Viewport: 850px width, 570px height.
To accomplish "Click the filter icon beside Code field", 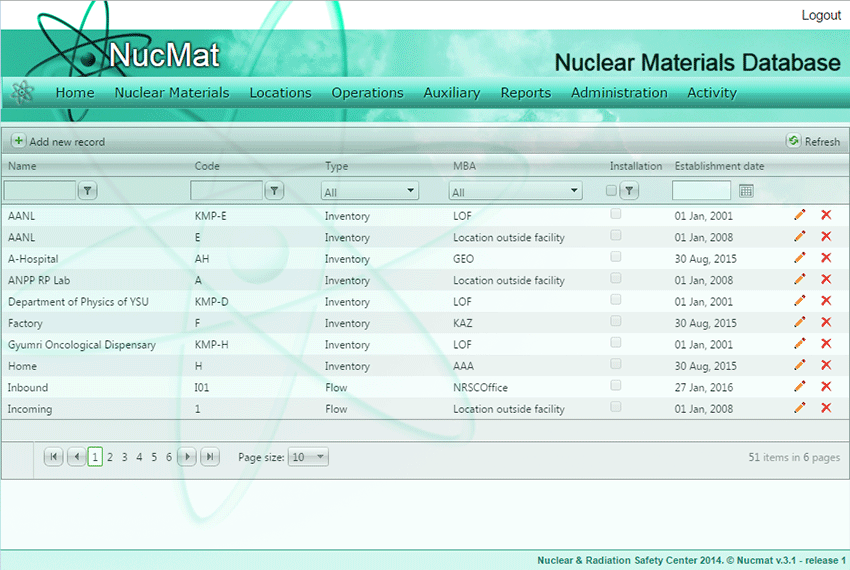I will (x=274, y=190).
